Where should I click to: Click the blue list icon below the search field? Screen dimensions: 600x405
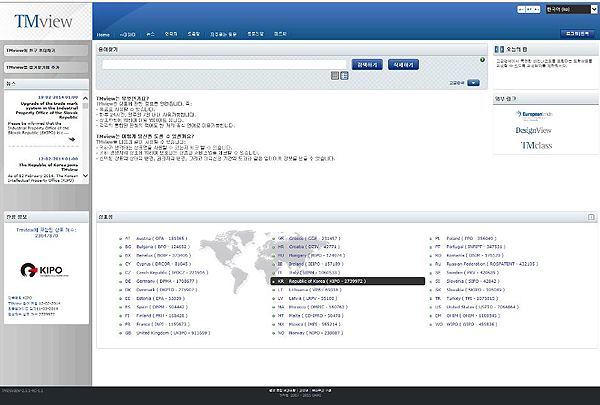coord(344,76)
